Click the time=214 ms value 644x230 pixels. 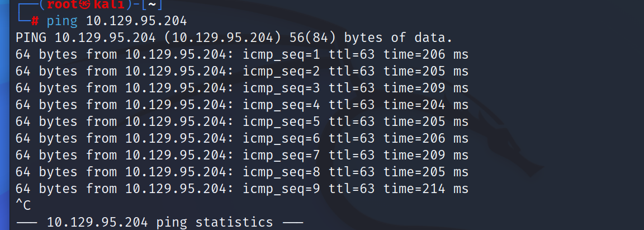pyautogui.click(x=426, y=189)
